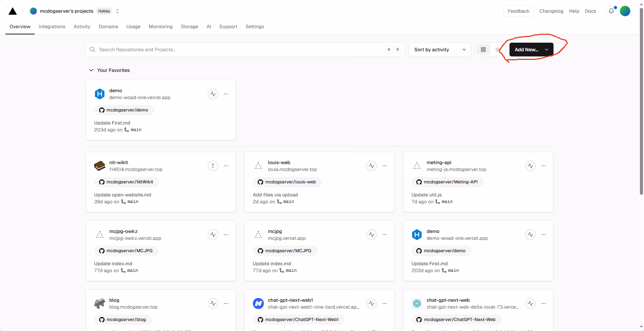The image size is (644, 331).
Task: Focus the Search Repositories and Projects field
Action: click(241, 50)
